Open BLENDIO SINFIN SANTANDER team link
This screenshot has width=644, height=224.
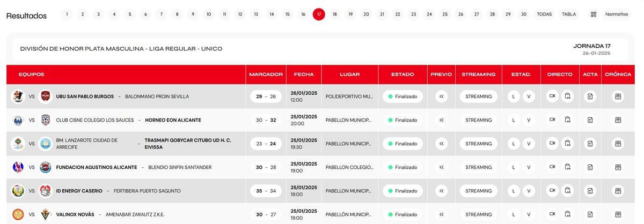[180, 167]
